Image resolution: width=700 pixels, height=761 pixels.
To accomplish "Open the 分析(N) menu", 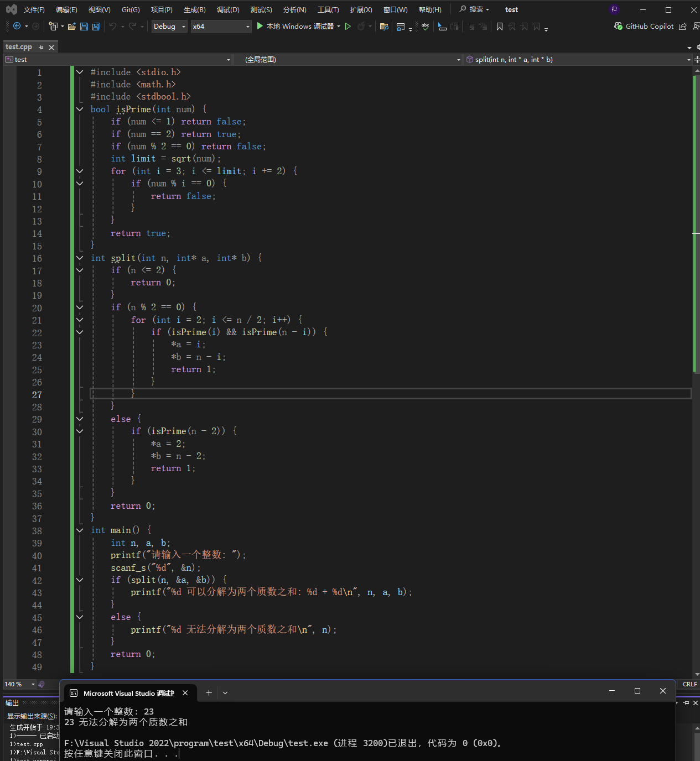I will point(294,9).
